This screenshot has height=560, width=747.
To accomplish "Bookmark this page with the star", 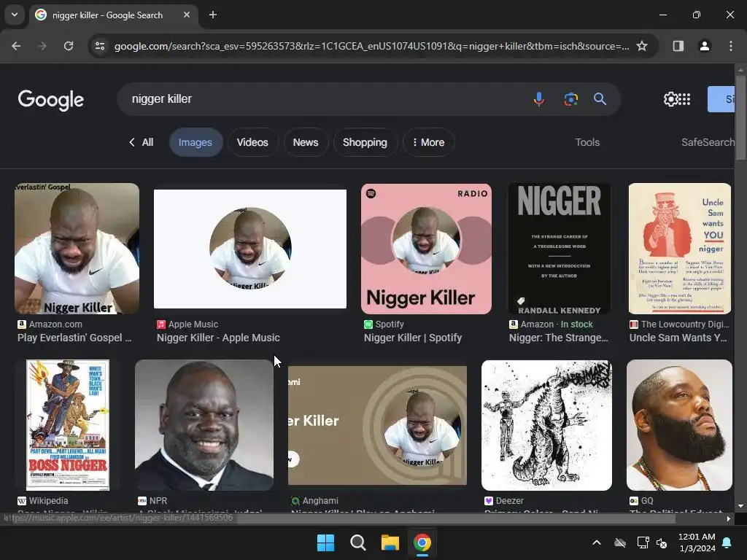I will pos(642,46).
